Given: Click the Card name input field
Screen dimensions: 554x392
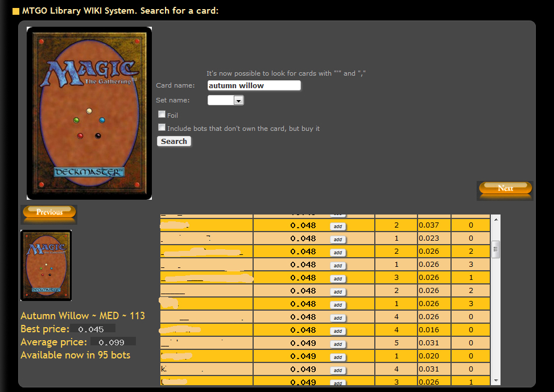Looking at the screenshot, I should coord(254,85).
